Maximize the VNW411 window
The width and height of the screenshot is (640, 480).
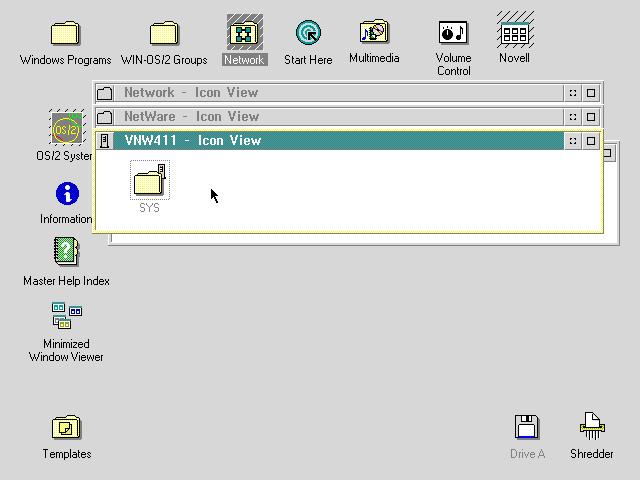point(591,141)
